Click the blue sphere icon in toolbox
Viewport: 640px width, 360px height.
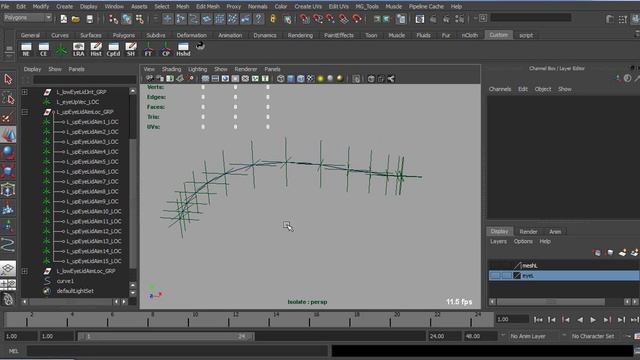[8, 152]
